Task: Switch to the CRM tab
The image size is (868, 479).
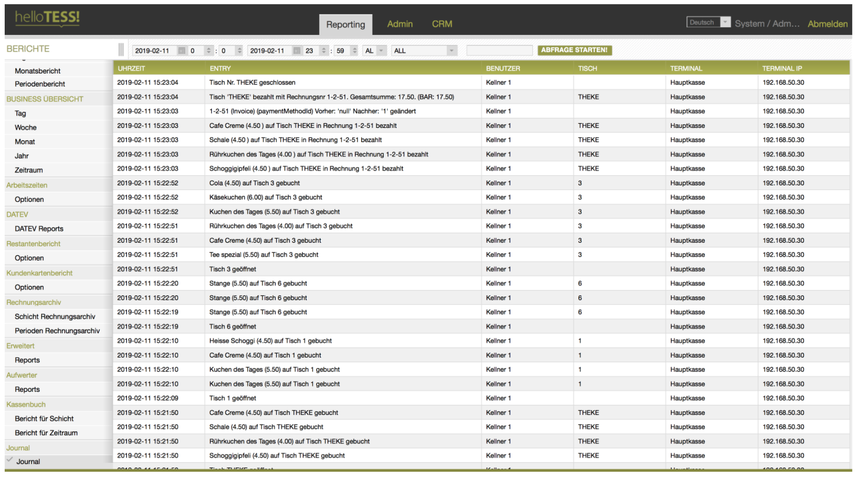Action: [442, 24]
